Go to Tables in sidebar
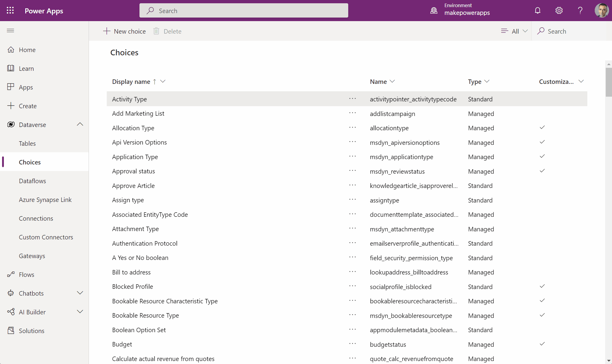 [x=27, y=143]
